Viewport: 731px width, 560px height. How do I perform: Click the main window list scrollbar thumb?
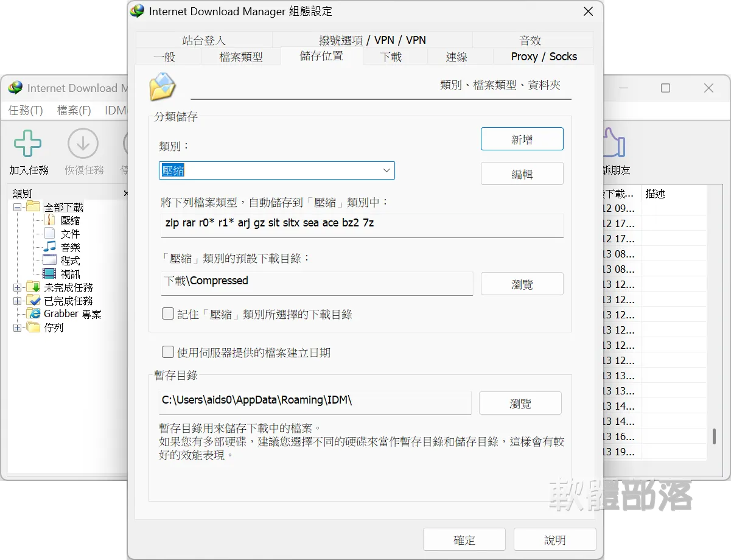(x=714, y=436)
